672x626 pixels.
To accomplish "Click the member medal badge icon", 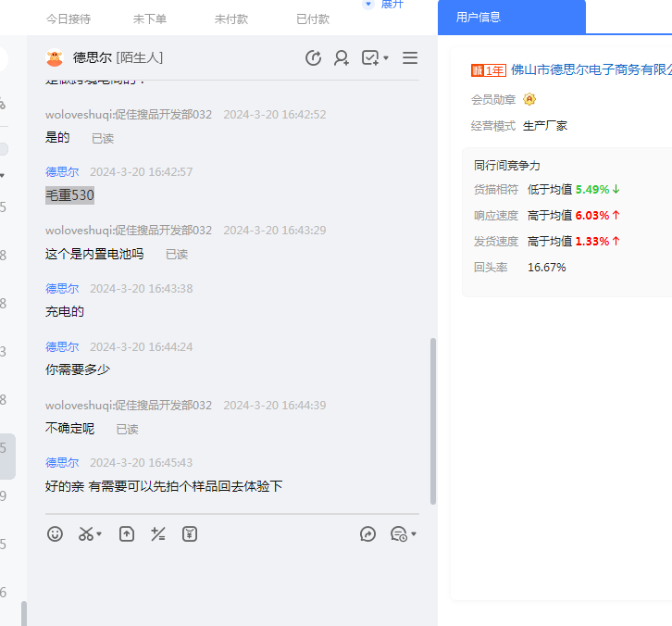I will click(529, 99).
